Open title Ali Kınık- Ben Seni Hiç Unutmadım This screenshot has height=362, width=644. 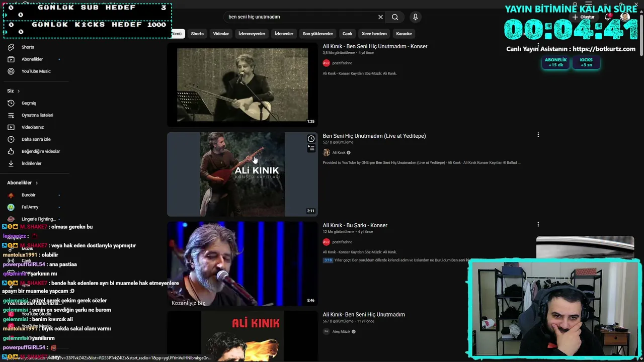pyautogui.click(x=364, y=315)
